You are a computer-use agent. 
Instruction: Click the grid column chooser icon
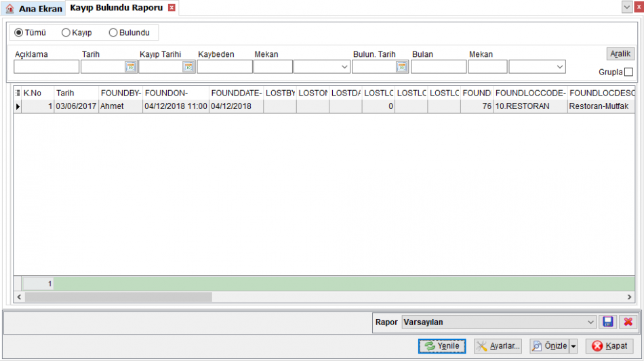point(17,93)
